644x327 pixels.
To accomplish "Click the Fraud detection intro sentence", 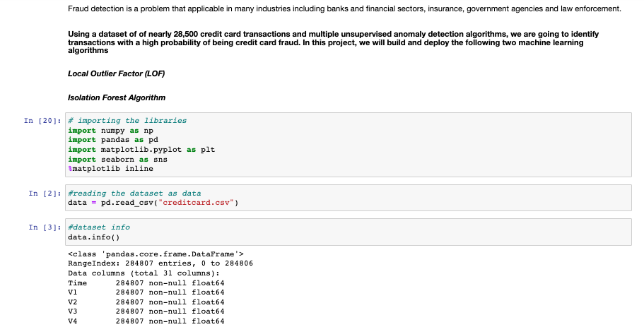I will [x=344, y=8].
